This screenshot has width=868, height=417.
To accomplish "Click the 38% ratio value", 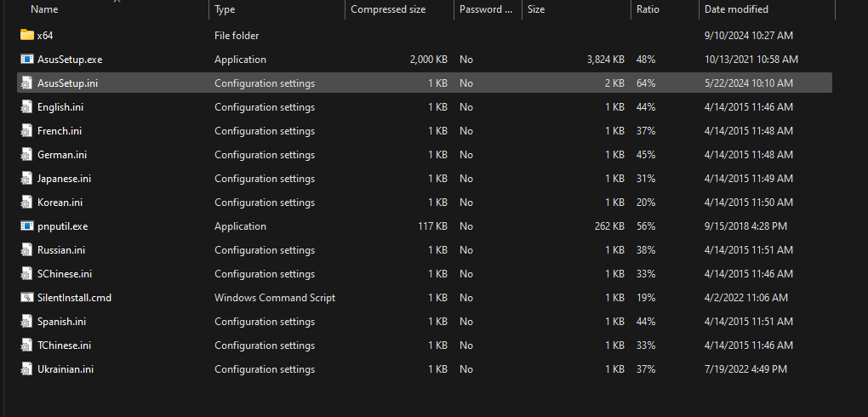I will point(646,249).
